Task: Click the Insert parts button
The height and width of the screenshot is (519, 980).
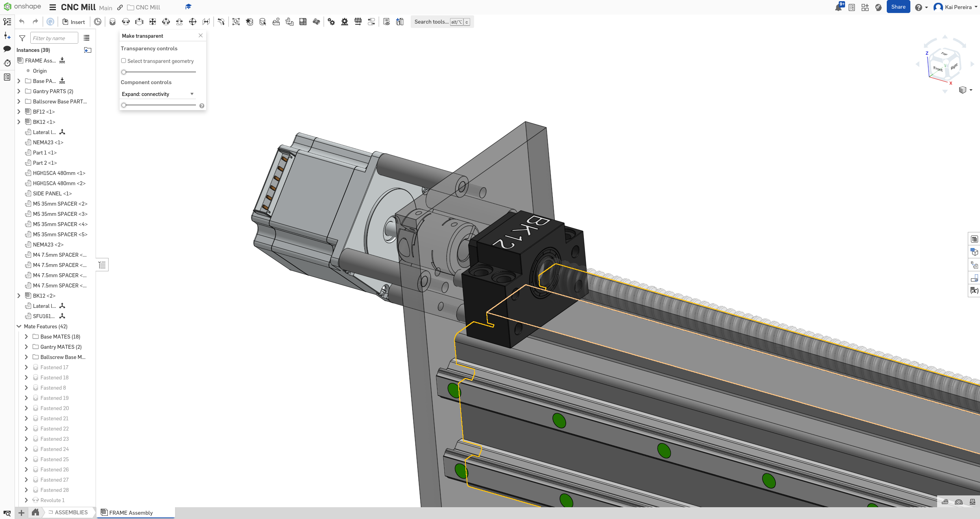Action: [74, 22]
